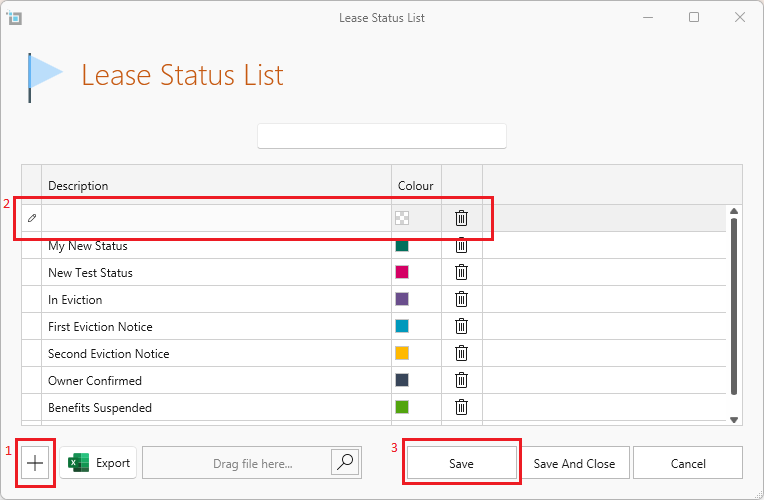Pick colour for the empty new row

(402, 218)
